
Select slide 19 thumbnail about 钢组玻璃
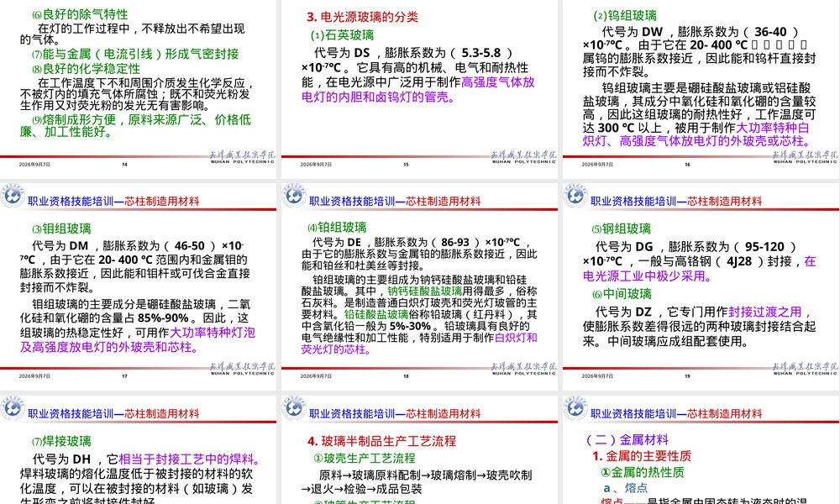[x=701, y=286]
